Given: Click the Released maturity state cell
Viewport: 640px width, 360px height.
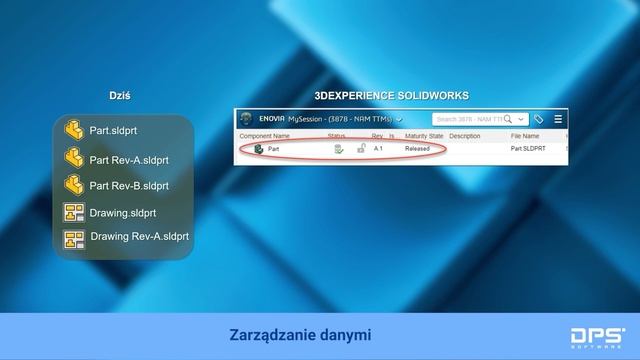Looking at the screenshot, I should coord(417,149).
